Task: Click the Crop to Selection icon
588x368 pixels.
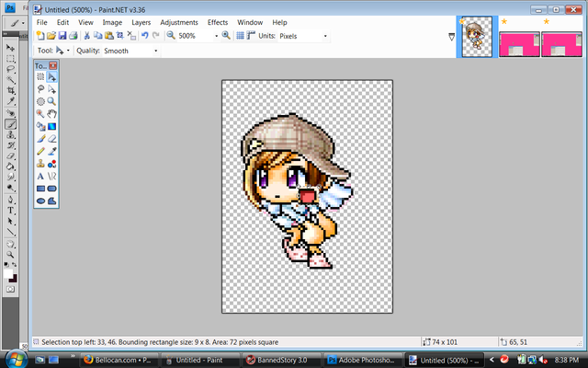Action: 120,36
